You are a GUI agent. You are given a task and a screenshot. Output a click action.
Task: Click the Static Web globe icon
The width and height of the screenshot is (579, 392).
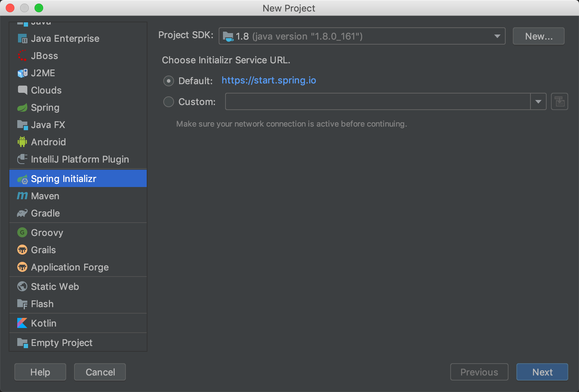coord(22,287)
